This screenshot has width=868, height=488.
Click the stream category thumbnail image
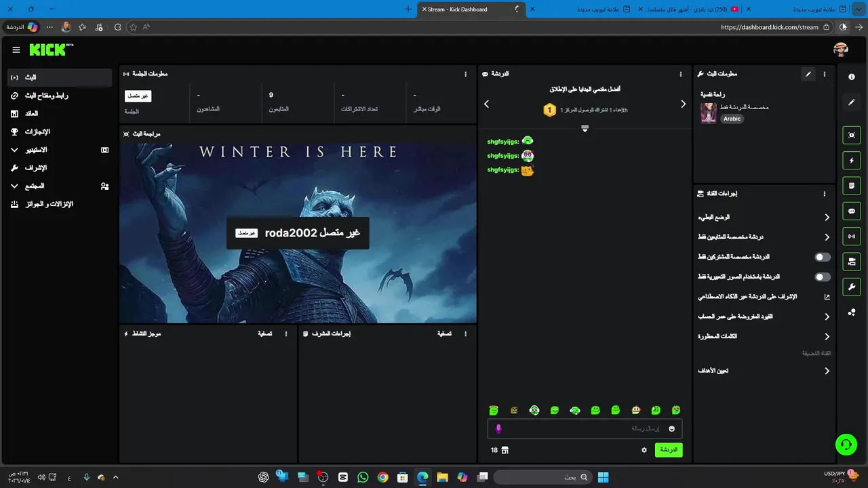(709, 113)
